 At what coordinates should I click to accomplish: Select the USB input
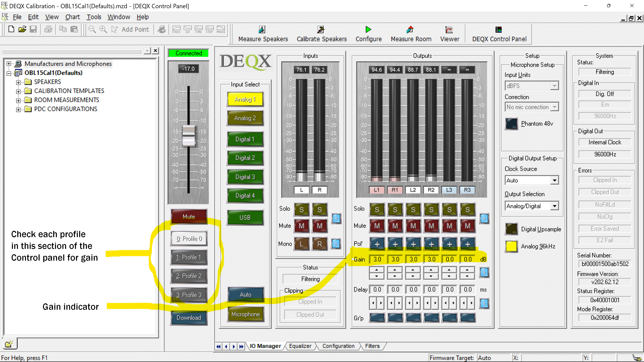[x=245, y=217]
